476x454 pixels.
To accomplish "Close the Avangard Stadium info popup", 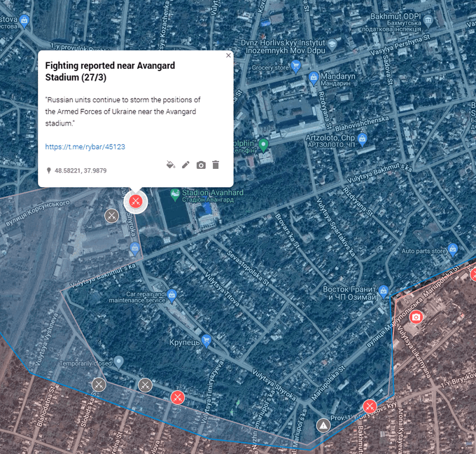I will tap(228, 55).
